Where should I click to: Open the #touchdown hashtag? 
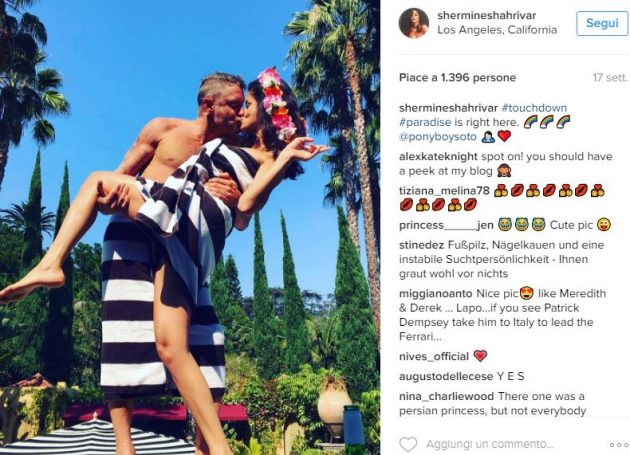(x=534, y=108)
